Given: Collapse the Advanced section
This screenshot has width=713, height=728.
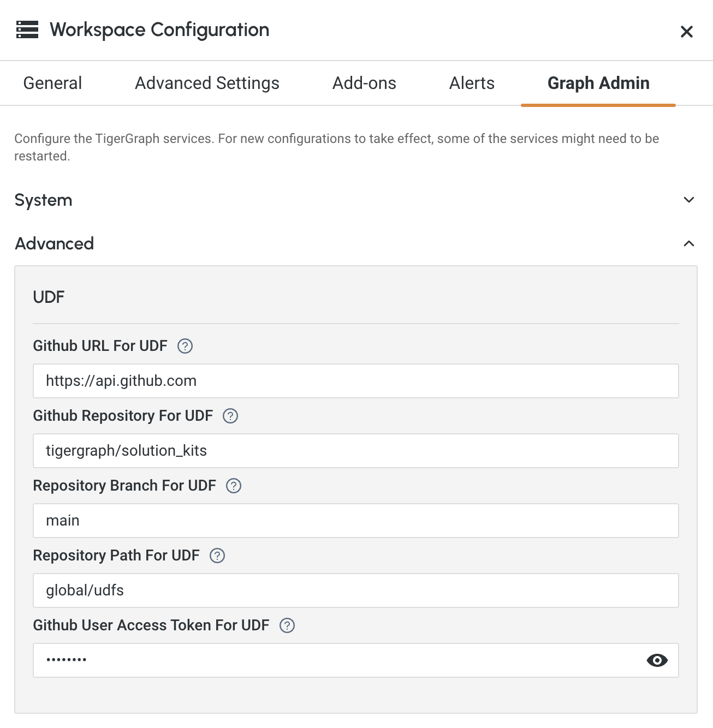Looking at the screenshot, I should pyautogui.click(x=689, y=242).
